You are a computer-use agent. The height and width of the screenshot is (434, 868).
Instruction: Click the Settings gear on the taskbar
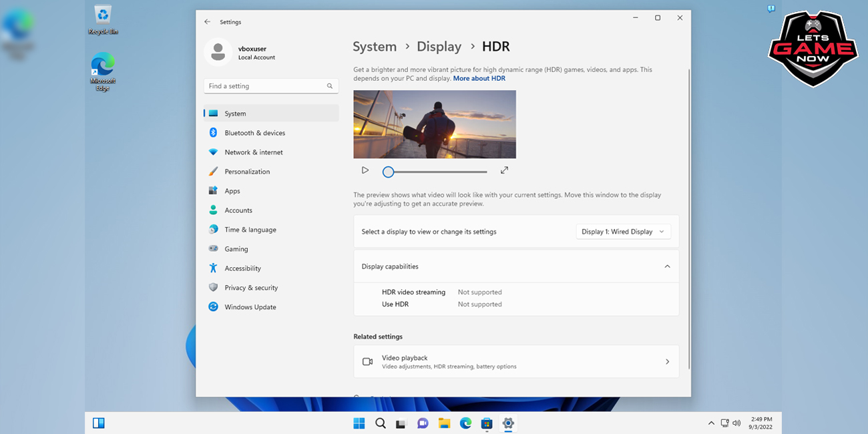pos(508,423)
